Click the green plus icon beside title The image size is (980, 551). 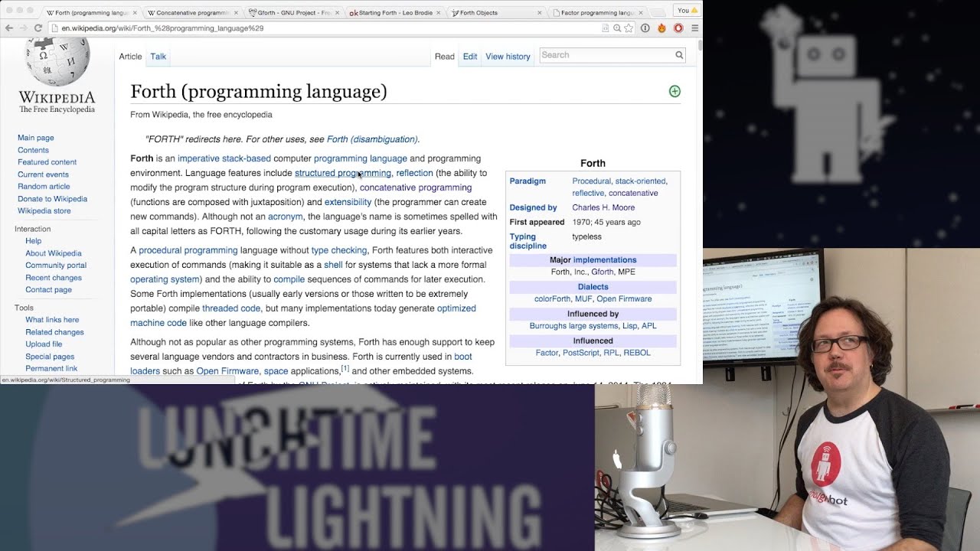(675, 91)
